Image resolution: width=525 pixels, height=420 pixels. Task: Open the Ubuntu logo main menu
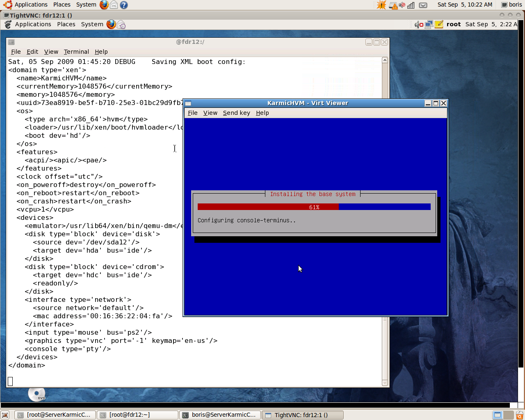pyautogui.click(x=7, y=5)
